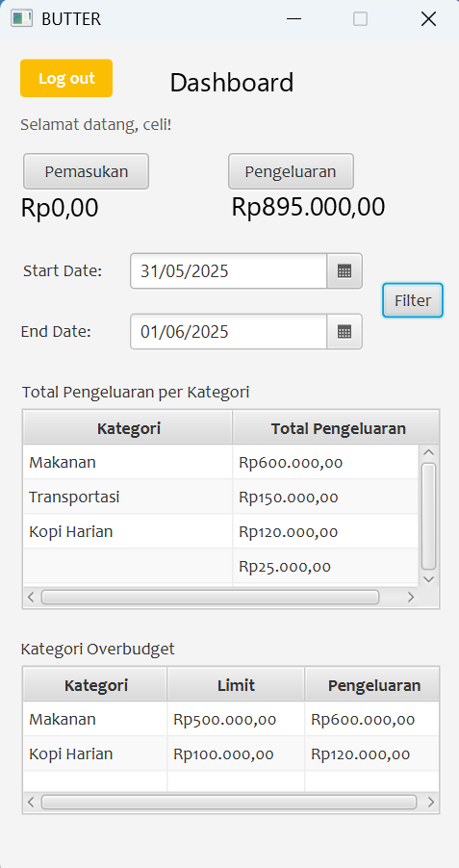459x868 pixels.
Task: Sort Overbudget table by Limit column
Action: (x=236, y=685)
